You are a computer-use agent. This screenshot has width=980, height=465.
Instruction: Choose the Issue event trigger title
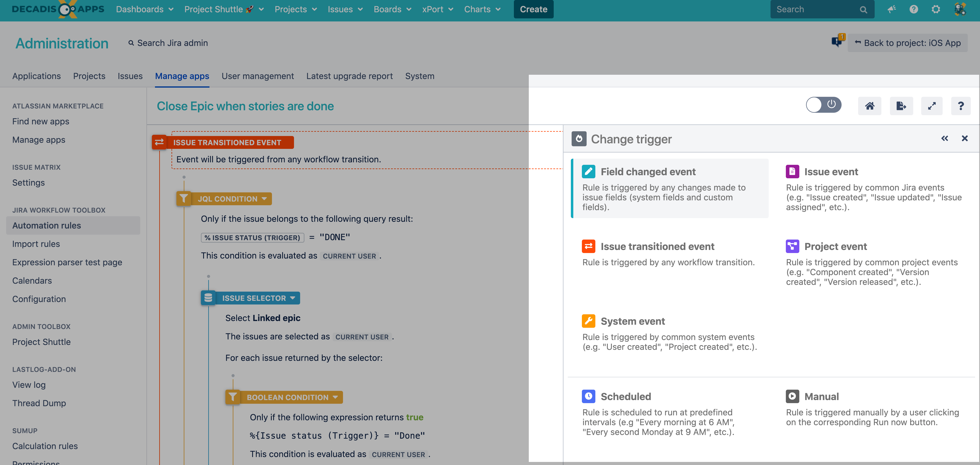831,172
